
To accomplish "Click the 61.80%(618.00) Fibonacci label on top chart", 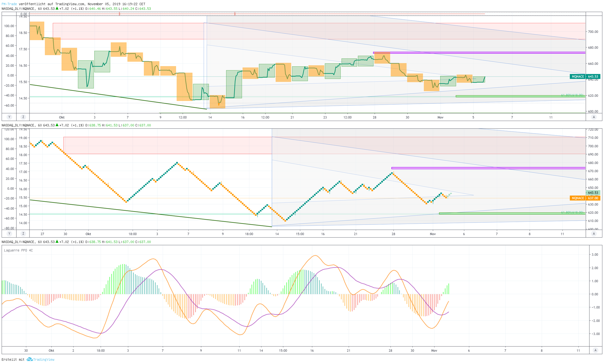I will (572, 95).
